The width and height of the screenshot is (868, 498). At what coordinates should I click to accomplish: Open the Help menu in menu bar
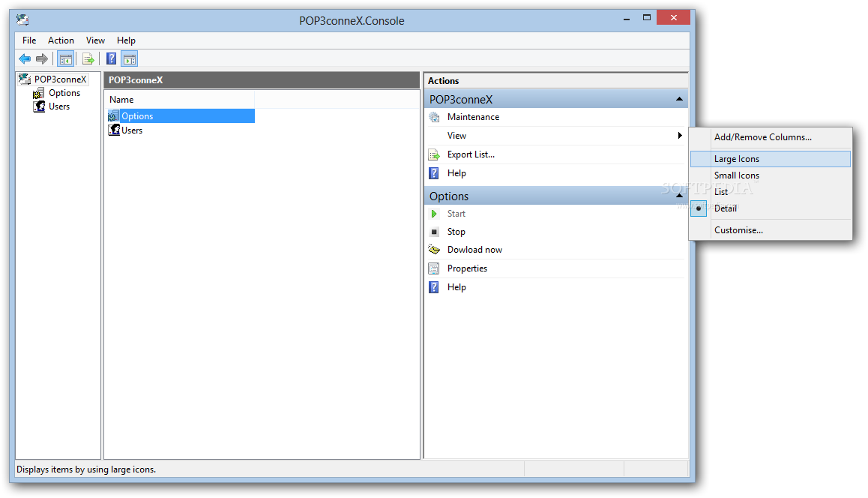tap(126, 40)
